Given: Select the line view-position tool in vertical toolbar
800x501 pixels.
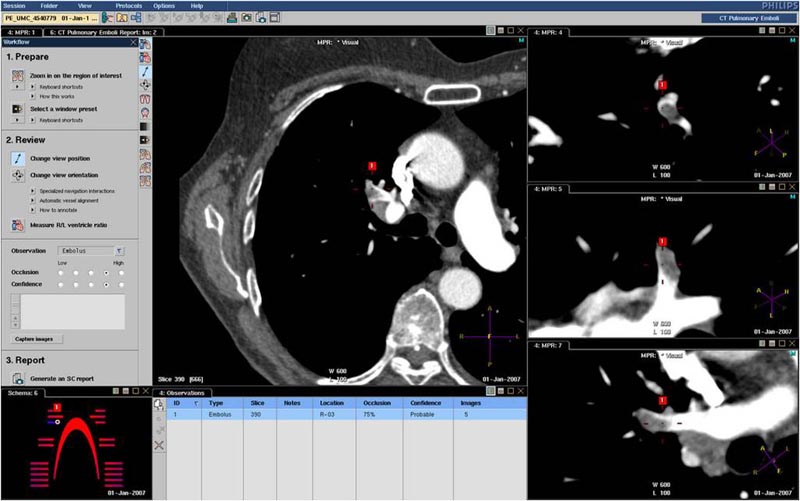Looking at the screenshot, I should click(x=145, y=71).
